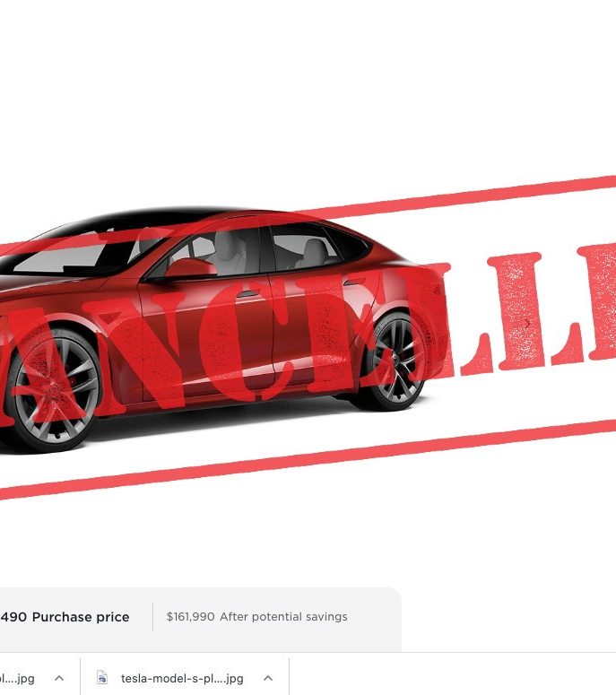
Task: Click the red Tesla Model S image
Action: pyautogui.click(x=217, y=330)
